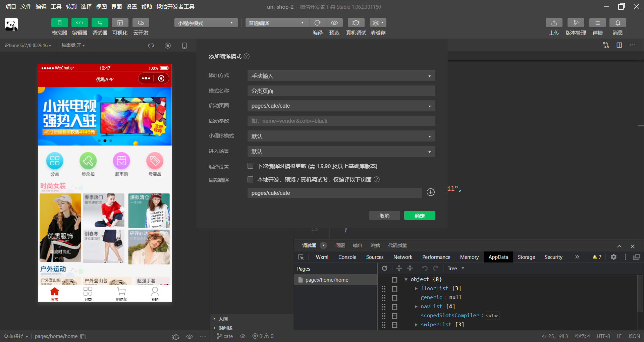Image resolution: width=644 pixels, height=342 pixels.
Task: Open 云开发 cloud development
Action: click(141, 23)
